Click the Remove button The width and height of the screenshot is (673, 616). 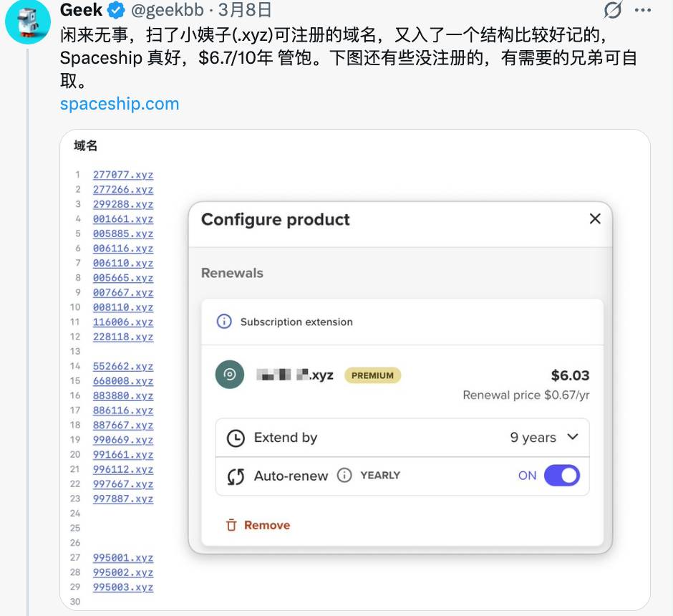click(x=258, y=525)
